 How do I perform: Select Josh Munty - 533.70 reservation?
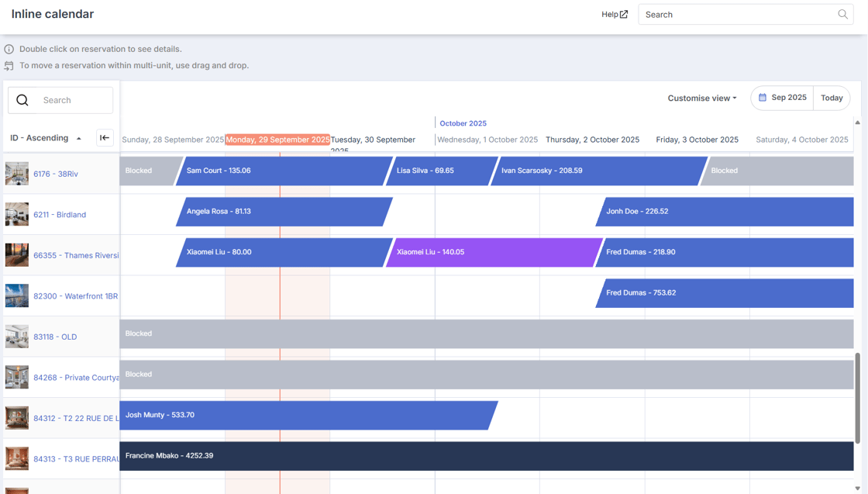click(x=308, y=415)
